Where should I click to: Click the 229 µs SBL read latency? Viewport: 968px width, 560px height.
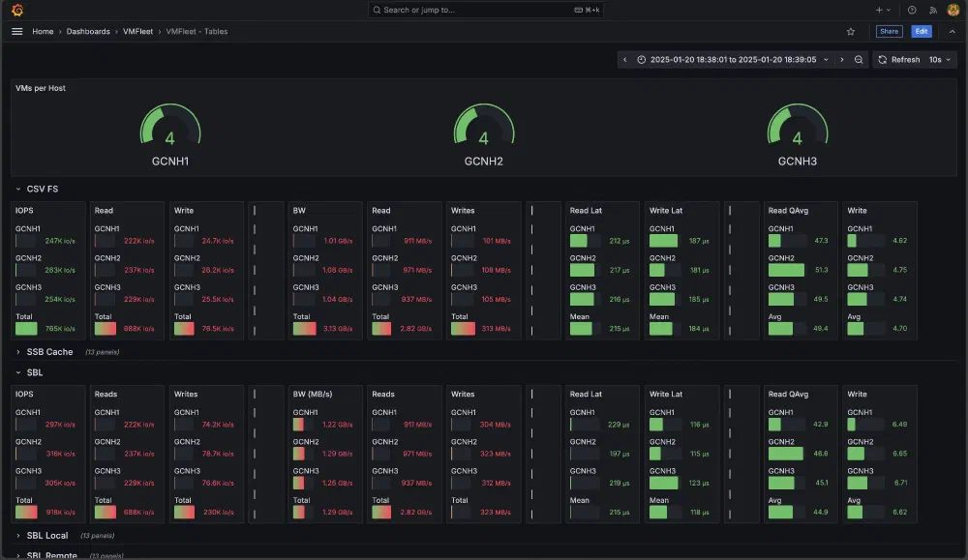coord(619,425)
